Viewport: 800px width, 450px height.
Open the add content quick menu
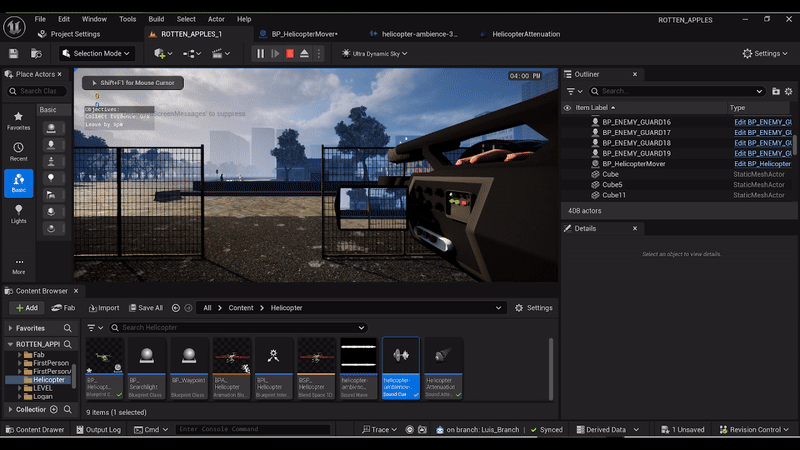(163, 54)
